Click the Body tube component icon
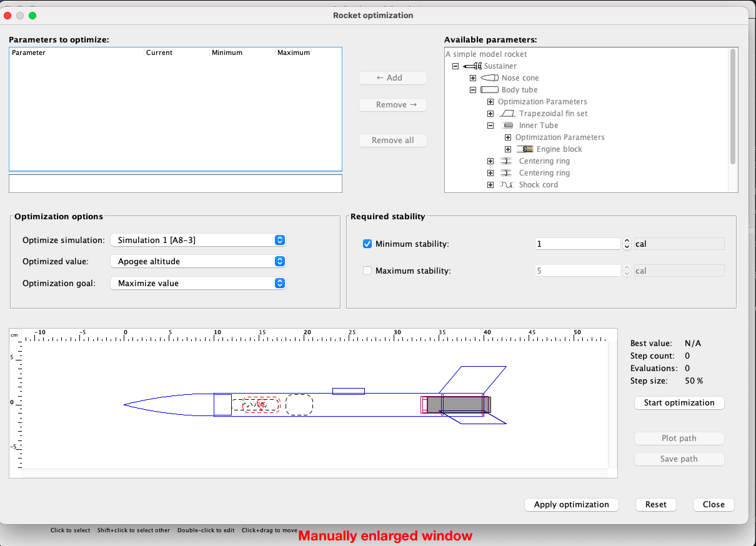Screen dimensions: 756x546 [491, 89]
